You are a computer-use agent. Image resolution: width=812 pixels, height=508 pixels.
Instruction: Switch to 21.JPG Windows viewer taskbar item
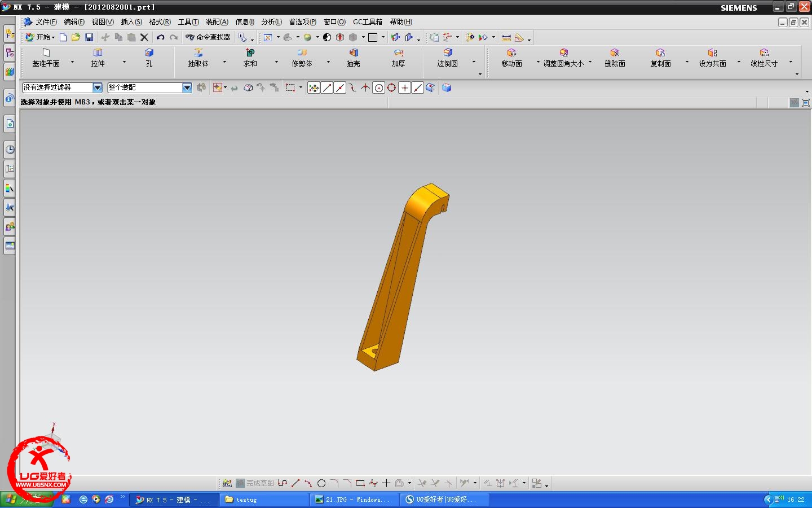tap(354, 500)
